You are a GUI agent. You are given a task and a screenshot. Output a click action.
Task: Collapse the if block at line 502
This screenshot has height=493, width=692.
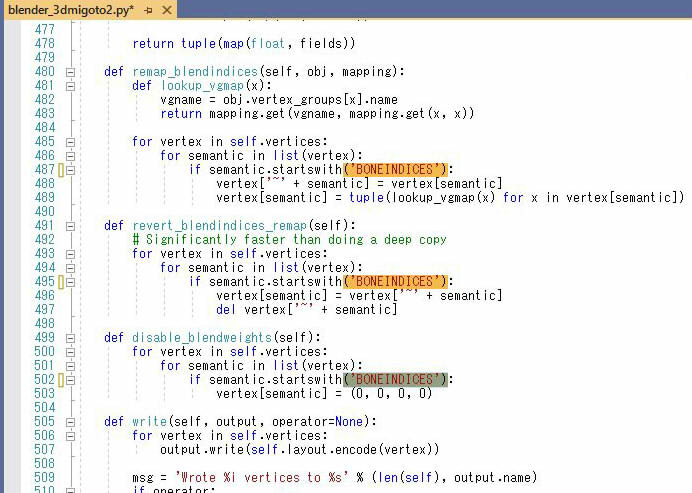point(70,380)
